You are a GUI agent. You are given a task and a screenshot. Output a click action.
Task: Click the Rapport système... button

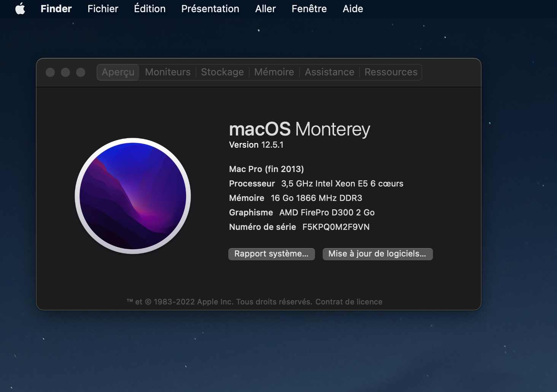[271, 254]
